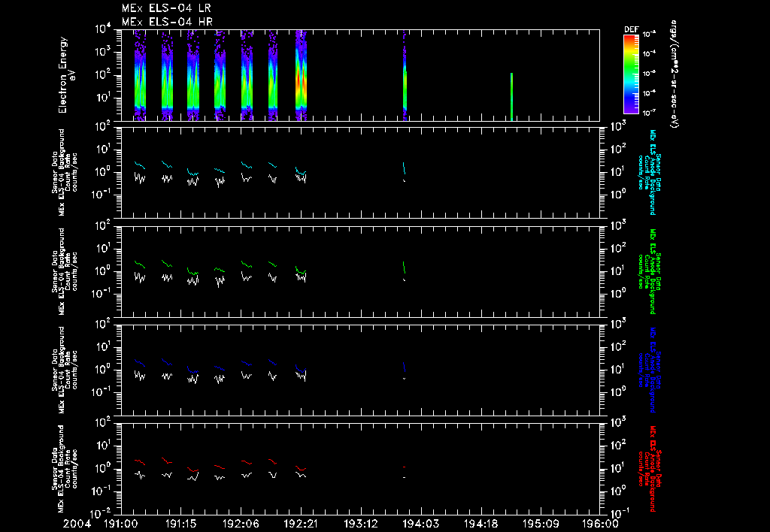Click the 'ergs/(cm**2-sr-sec-eV)' units label

coord(675,74)
